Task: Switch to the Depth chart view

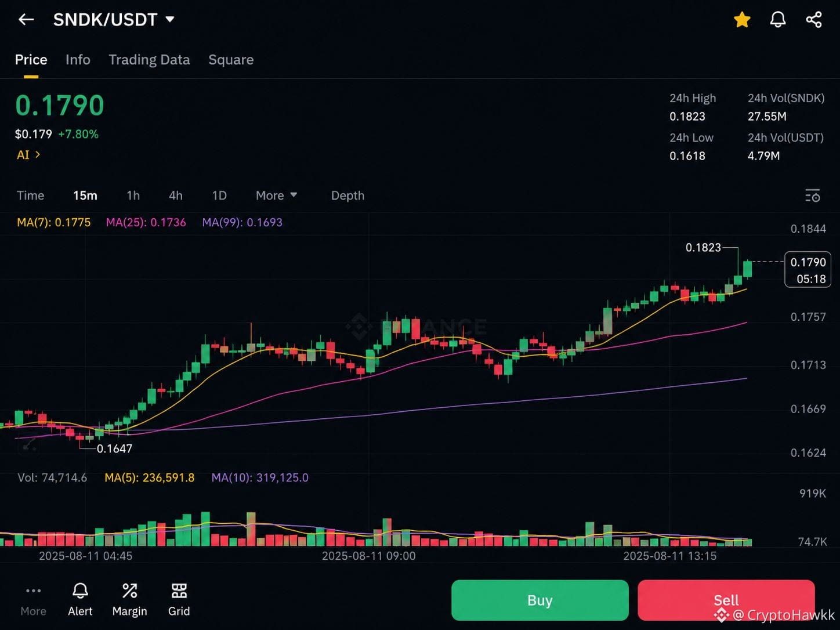Action: tap(347, 195)
